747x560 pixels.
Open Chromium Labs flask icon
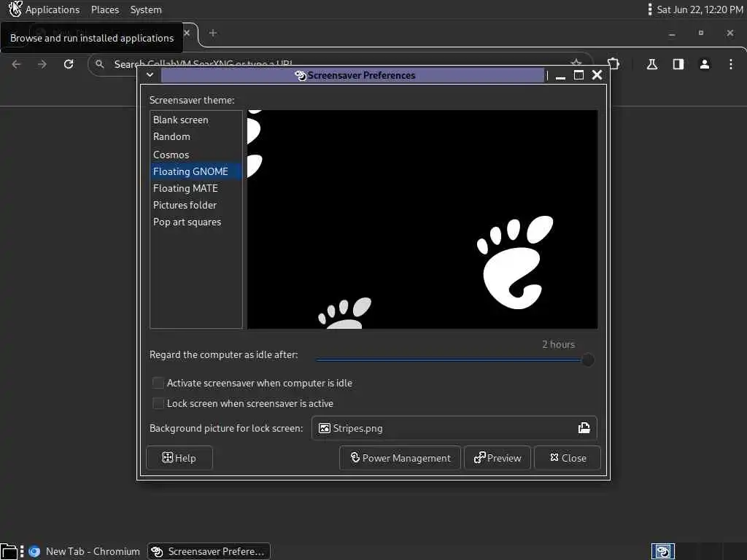pos(652,64)
